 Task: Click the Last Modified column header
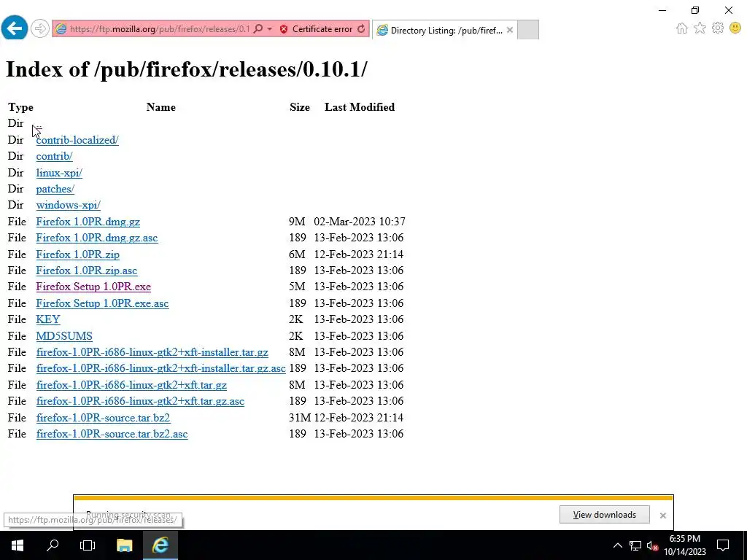pyautogui.click(x=360, y=107)
